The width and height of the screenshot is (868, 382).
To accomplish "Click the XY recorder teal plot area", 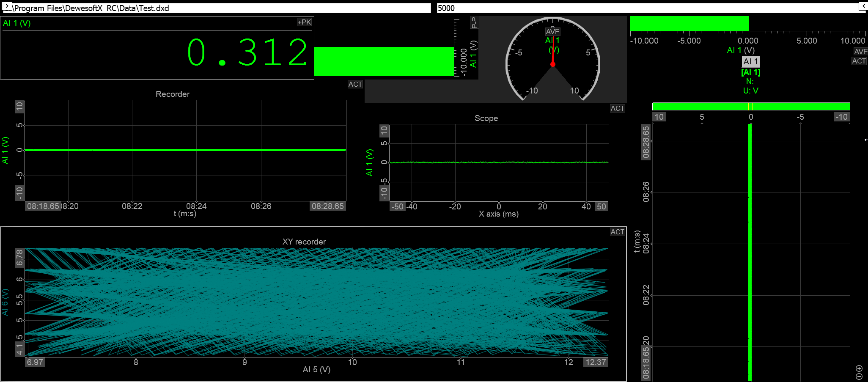I will (x=316, y=302).
